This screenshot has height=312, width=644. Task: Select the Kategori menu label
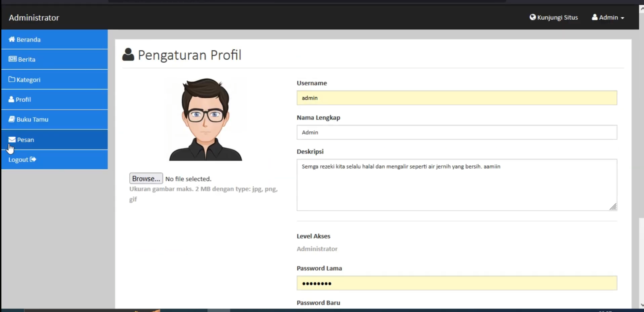pos(28,80)
